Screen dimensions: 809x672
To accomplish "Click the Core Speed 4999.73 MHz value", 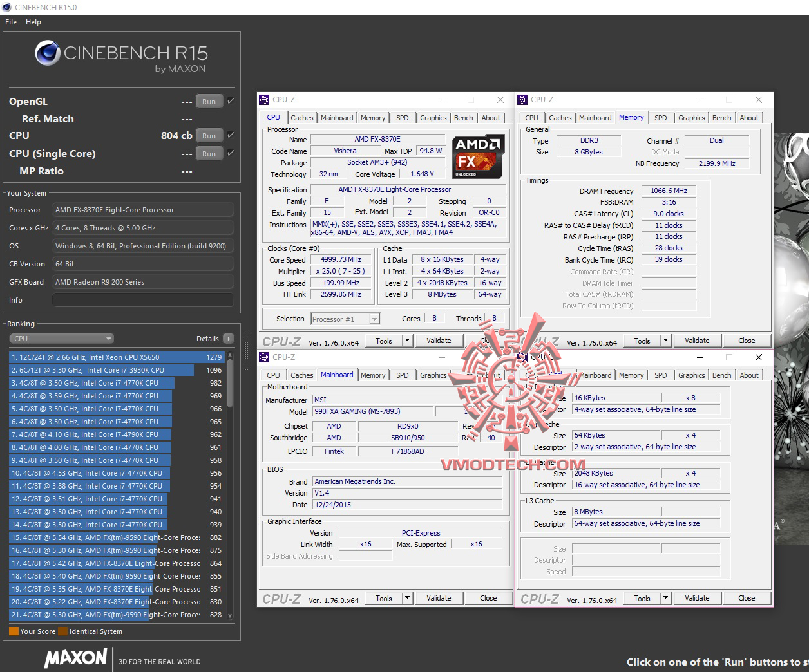I will (341, 260).
